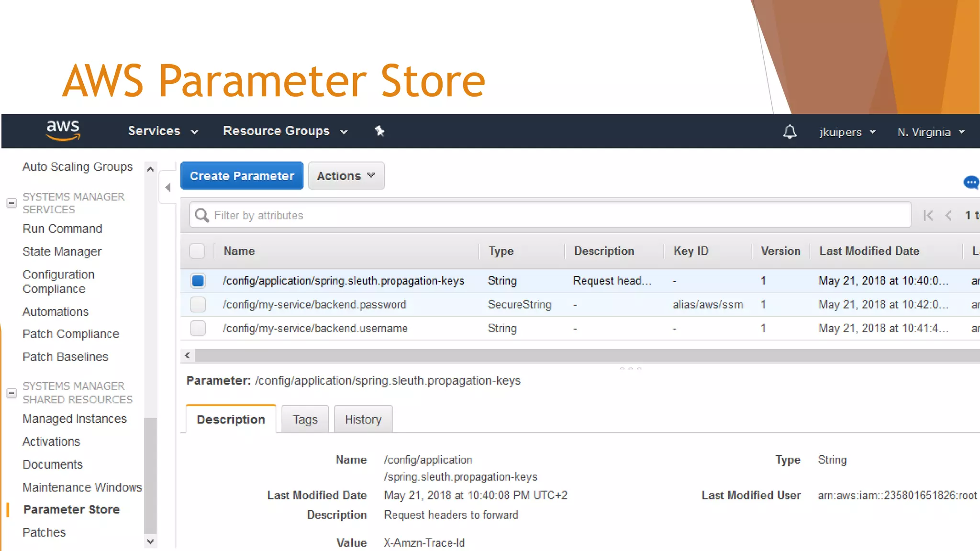Click the panel split resize handle dots
Viewport: 980px width, 551px height.
[631, 368]
